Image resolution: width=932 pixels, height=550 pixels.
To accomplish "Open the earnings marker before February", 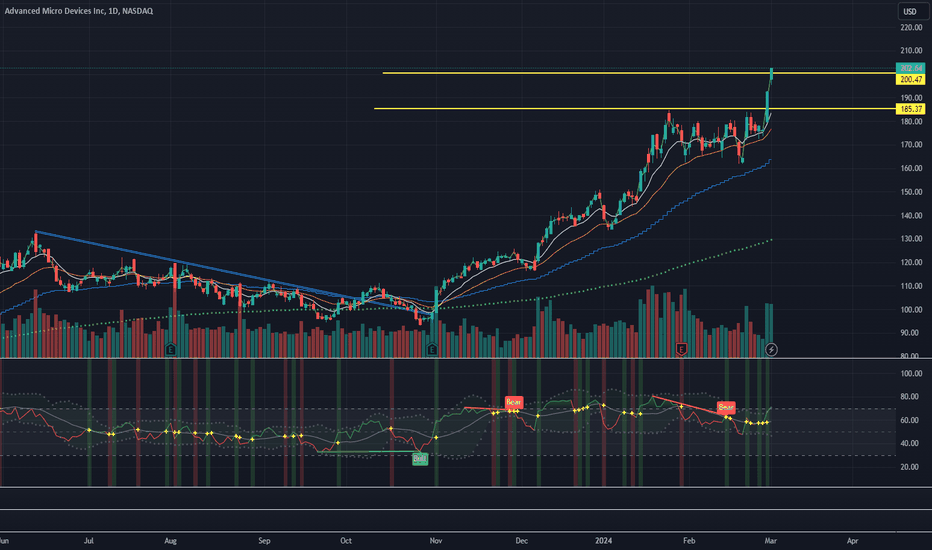I will (681, 350).
